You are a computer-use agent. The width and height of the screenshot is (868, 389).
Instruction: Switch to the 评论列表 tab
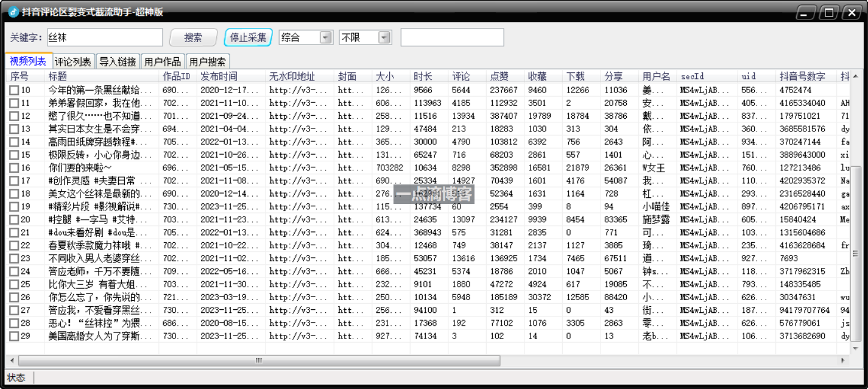pyautogui.click(x=73, y=61)
